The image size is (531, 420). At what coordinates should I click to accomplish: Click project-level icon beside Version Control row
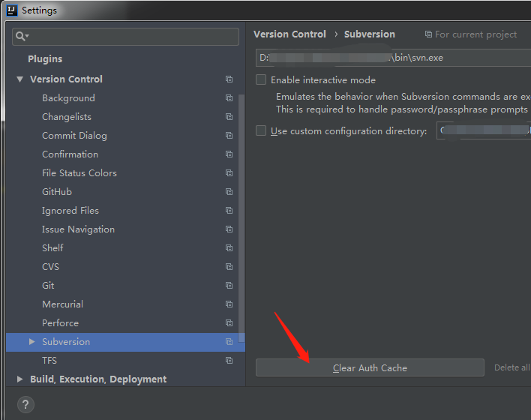229,79
